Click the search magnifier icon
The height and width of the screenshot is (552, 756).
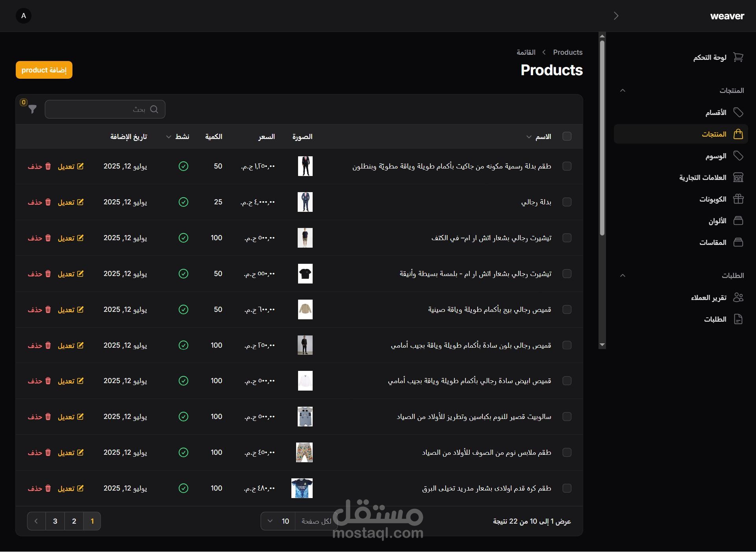[x=154, y=109]
